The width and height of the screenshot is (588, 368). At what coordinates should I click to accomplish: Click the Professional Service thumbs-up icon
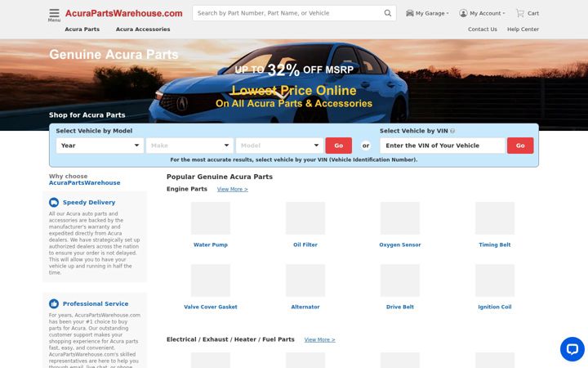pos(54,303)
